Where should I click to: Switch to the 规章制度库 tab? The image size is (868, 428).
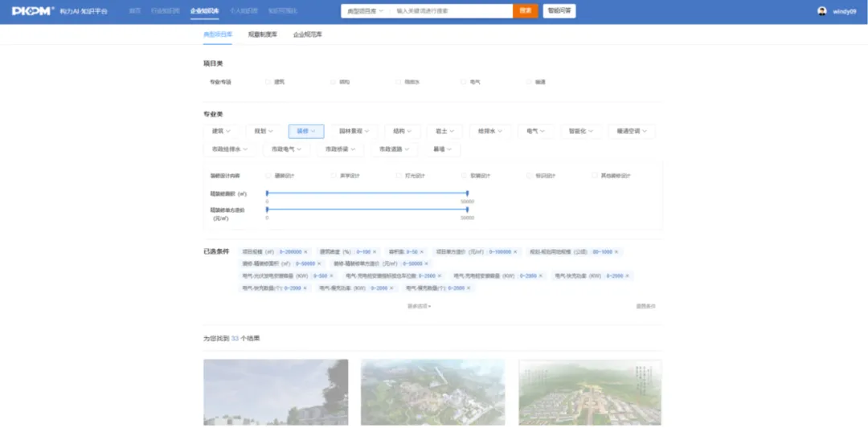262,35
